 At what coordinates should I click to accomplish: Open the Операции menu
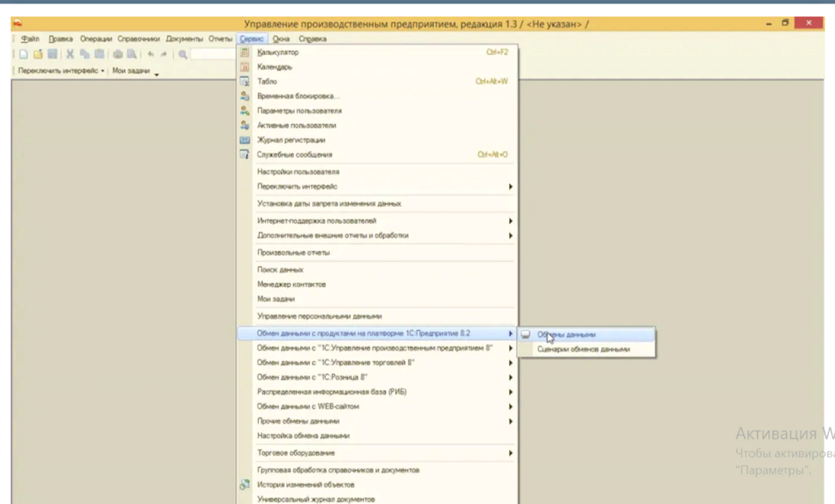(96, 39)
